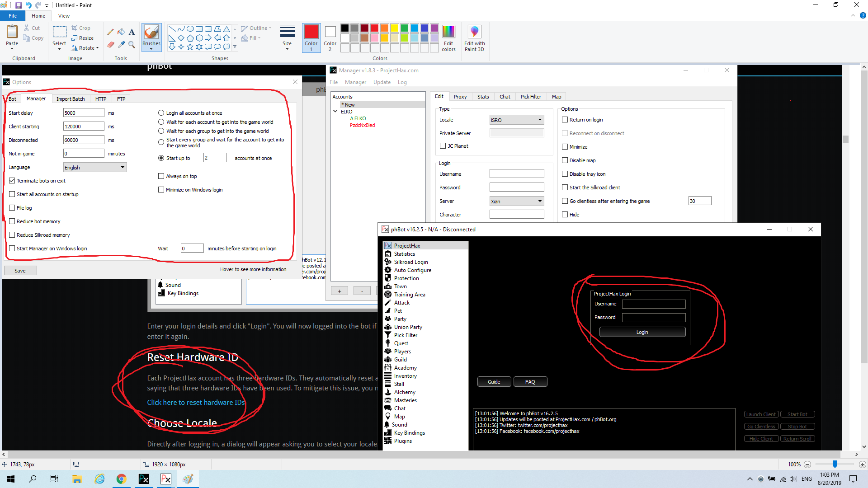The width and height of the screenshot is (868, 488).
Task: Open Chrome from the taskbar
Action: pyautogui.click(x=121, y=479)
